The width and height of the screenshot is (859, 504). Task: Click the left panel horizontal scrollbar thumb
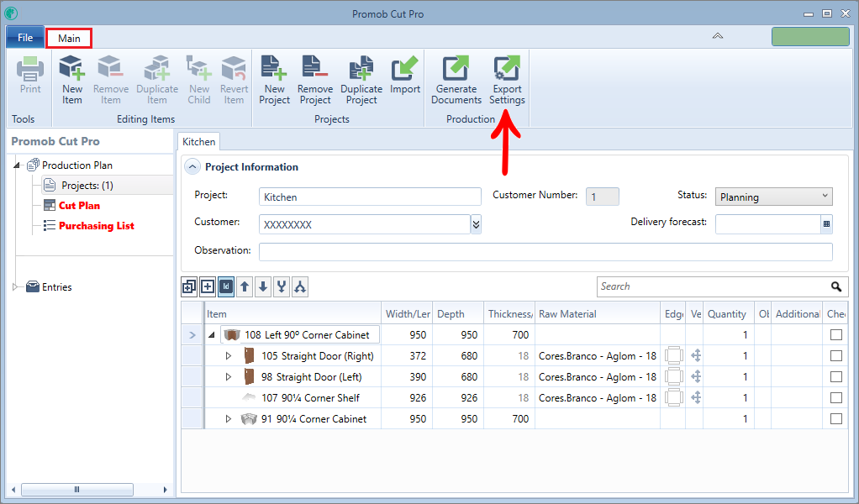[76, 489]
